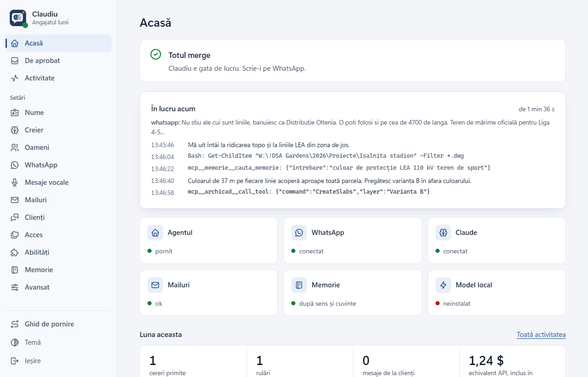Click the house icon on the Agentul card

[155, 233]
